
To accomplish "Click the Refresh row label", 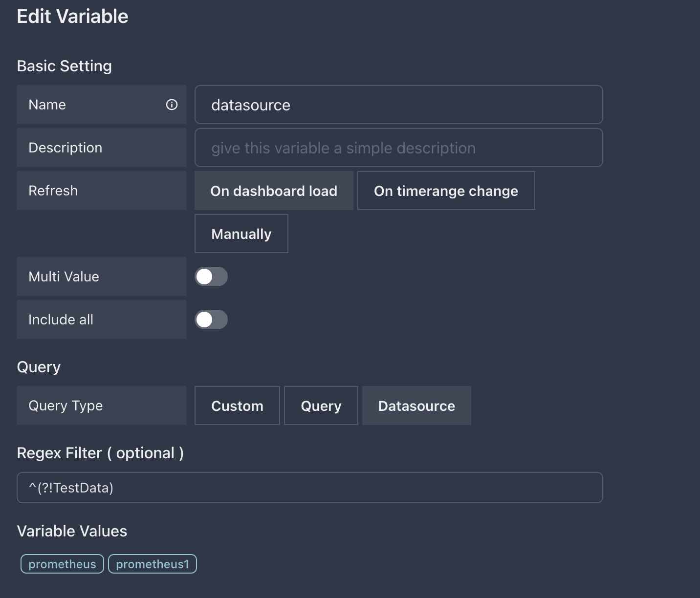I will tap(102, 191).
